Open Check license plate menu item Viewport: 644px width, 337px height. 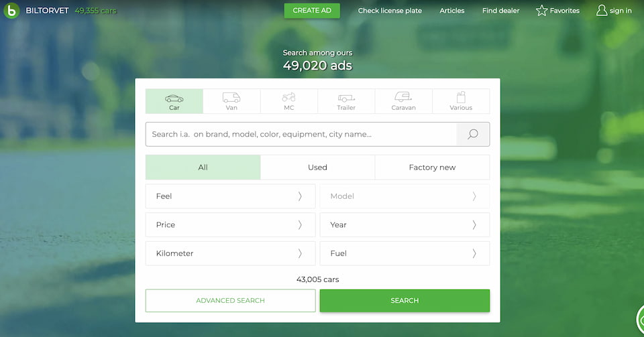[x=390, y=11]
